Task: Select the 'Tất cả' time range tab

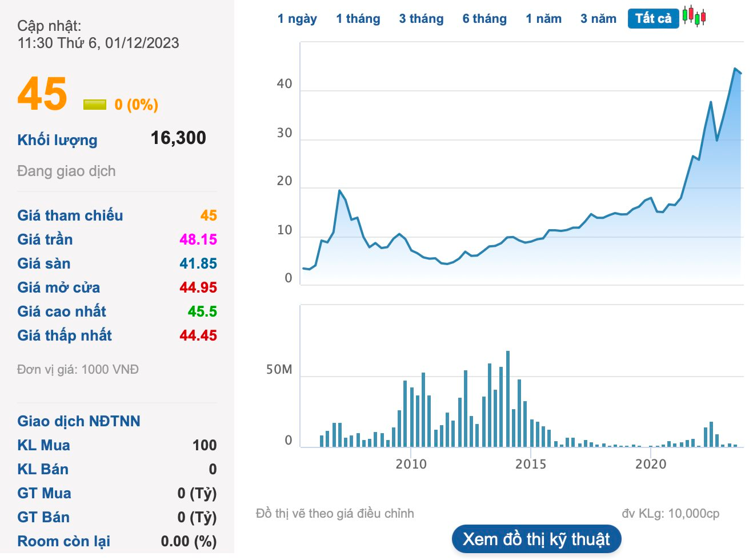Action: [654, 18]
